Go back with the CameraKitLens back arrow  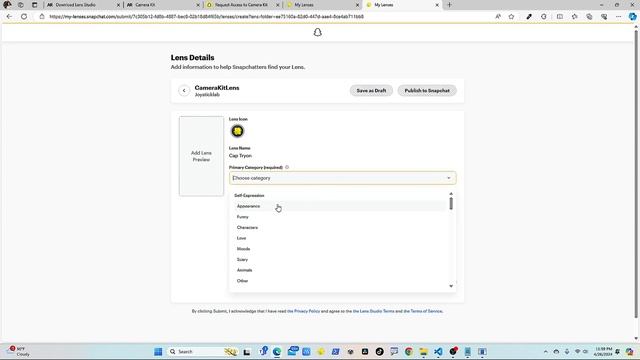point(184,91)
